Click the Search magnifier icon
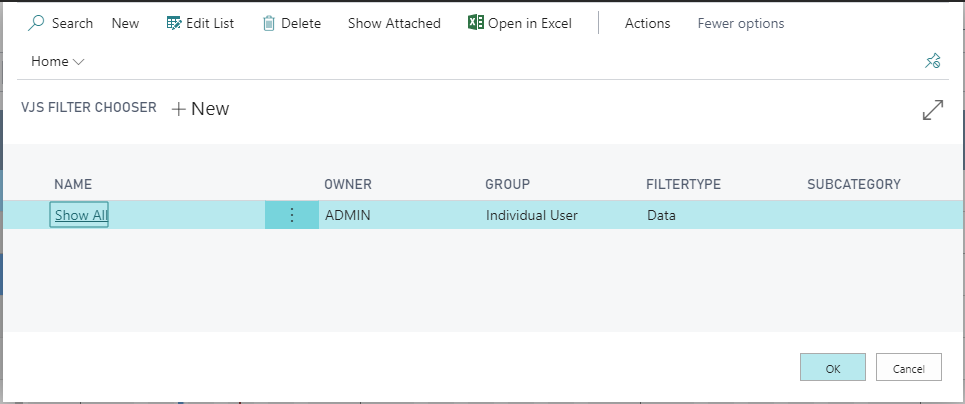This screenshot has width=965, height=404. pyautogui.click(x=36, y=23)
